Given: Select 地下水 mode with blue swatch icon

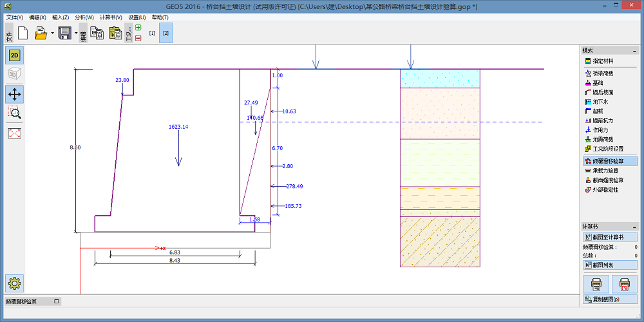Looking at the screenshot, I should pos(601,102).
